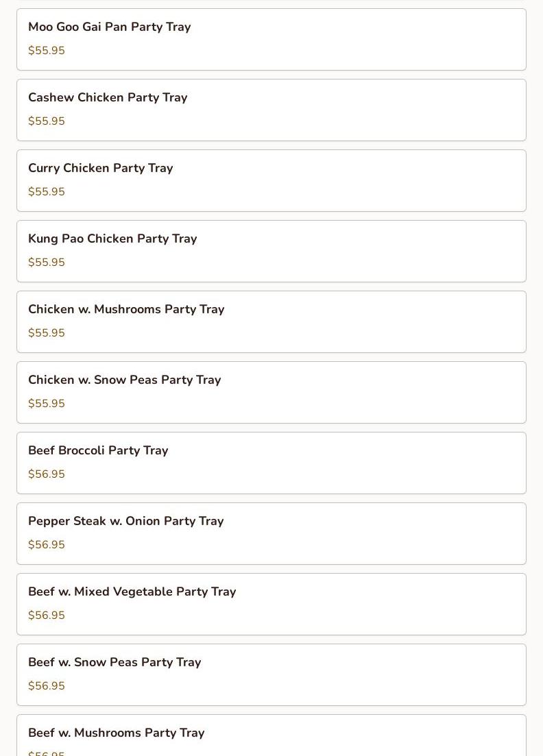Click the Cashew Chicken tray $55.95 price
Screen dimensions: 543x756
[47, 121]
